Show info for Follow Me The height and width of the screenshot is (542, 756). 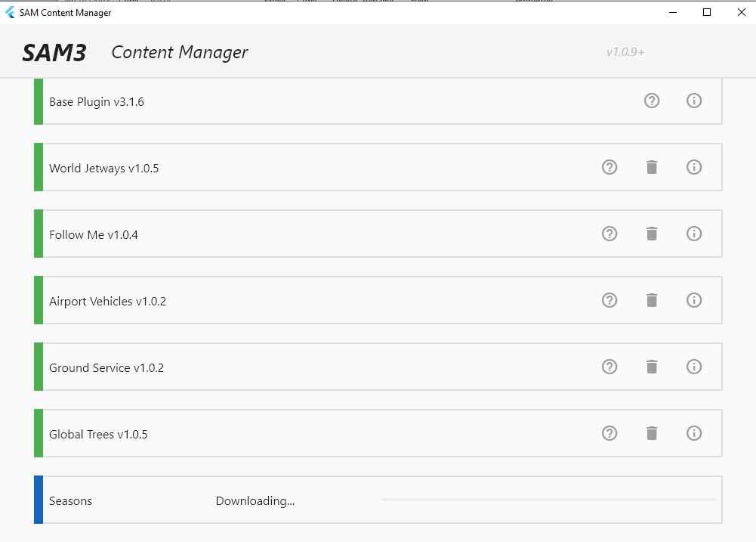coord(694,234)
